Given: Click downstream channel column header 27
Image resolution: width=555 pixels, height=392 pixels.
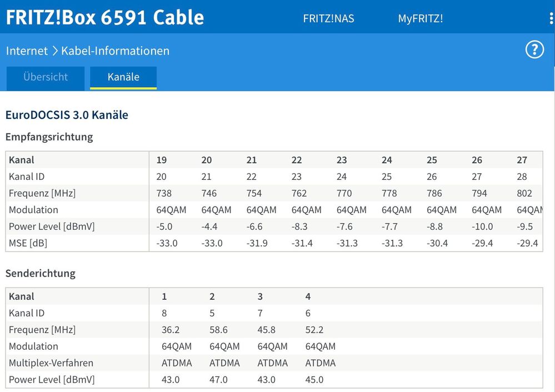Looking at the screenshot, I should click(x=522, y=160).
